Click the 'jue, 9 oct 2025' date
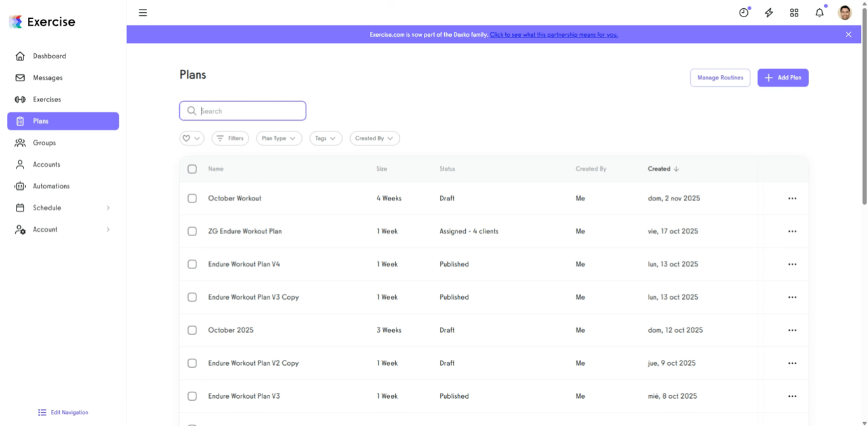868x426 pixels. [x=672, y=363]
